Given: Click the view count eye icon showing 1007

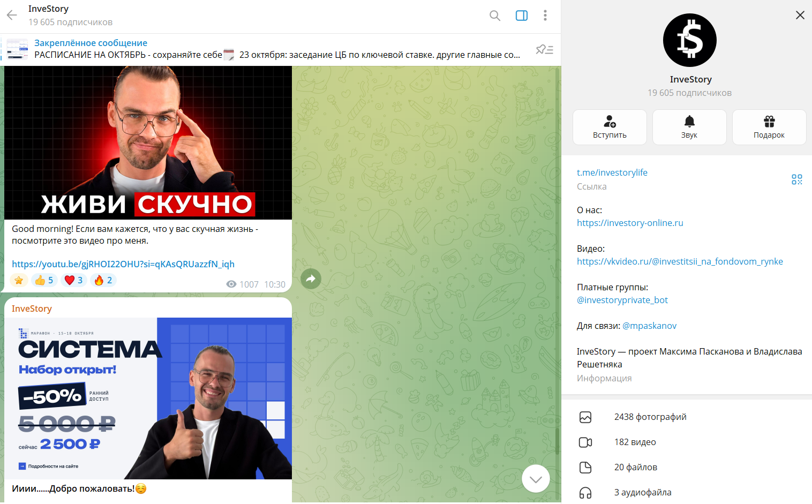Looking at the screenshot, I should (231, 284).
